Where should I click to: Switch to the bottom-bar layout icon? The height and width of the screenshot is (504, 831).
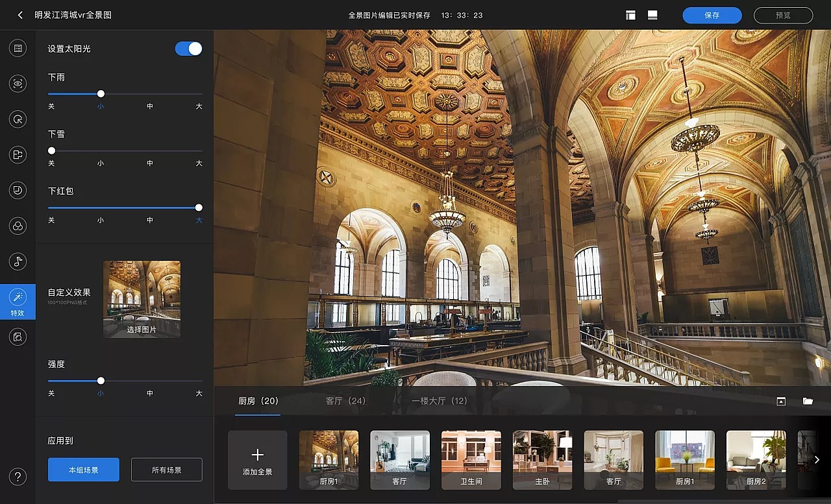click(652, 15)
